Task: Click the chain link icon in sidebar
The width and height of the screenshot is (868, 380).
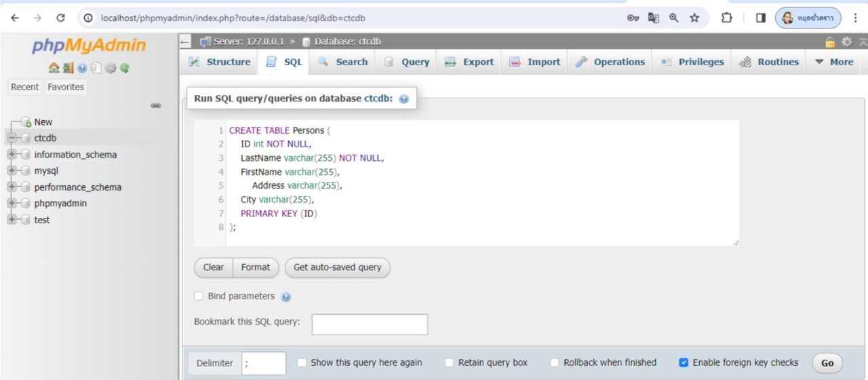Action: click(x=156, y=106)
